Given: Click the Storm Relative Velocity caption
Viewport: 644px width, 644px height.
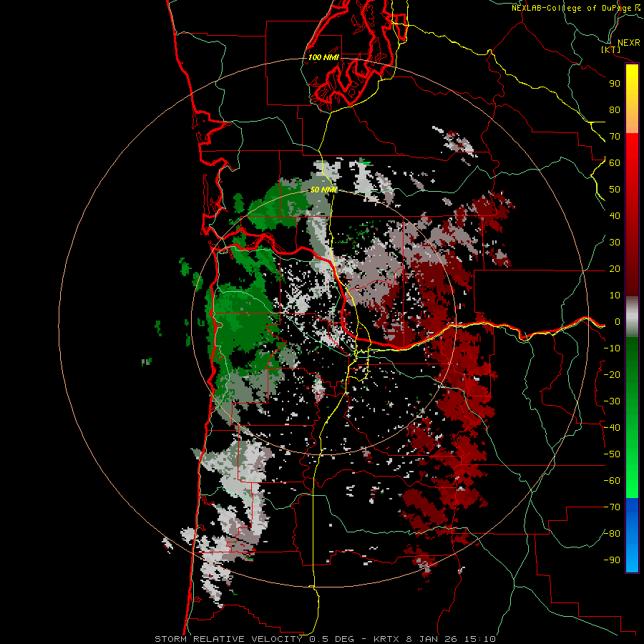Looking at the screenshot, I should click(325, 639).
